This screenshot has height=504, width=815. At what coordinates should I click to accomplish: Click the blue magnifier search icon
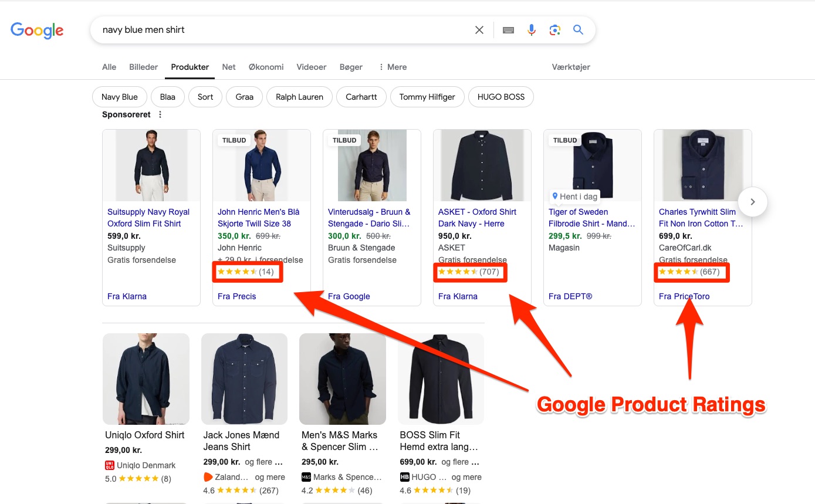578,30
